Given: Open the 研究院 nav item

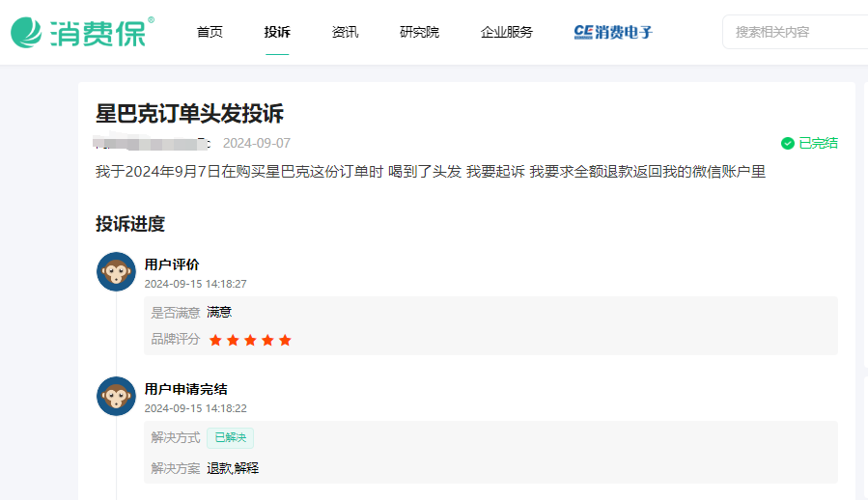Looking at the screenshot, I should coord(419,32).
